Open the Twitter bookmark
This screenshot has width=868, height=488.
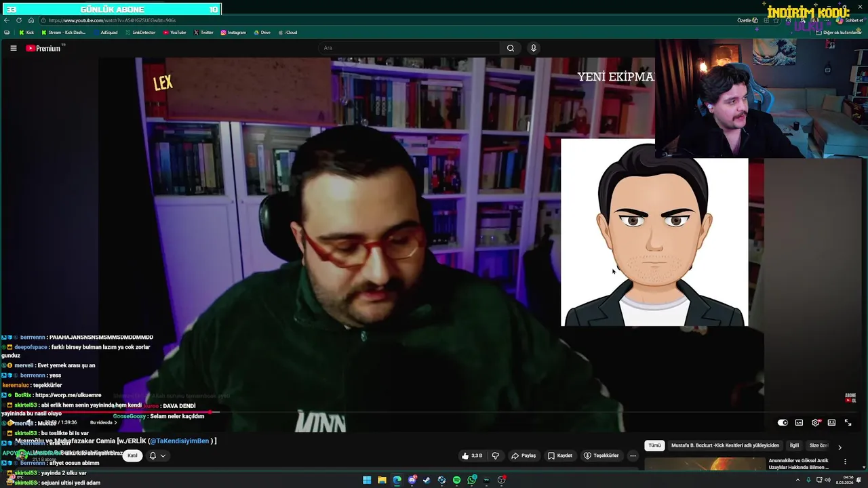click(203, 33)
